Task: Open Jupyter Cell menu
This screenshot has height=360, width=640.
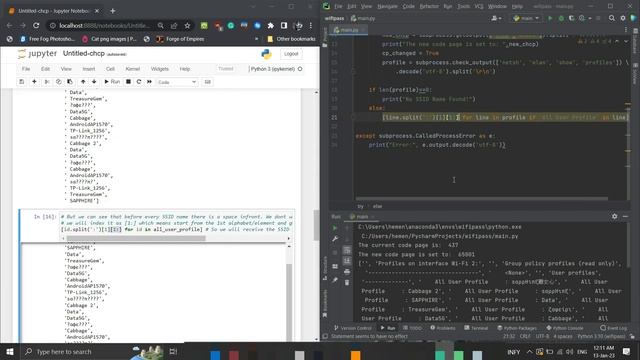Action: point(110,69)
